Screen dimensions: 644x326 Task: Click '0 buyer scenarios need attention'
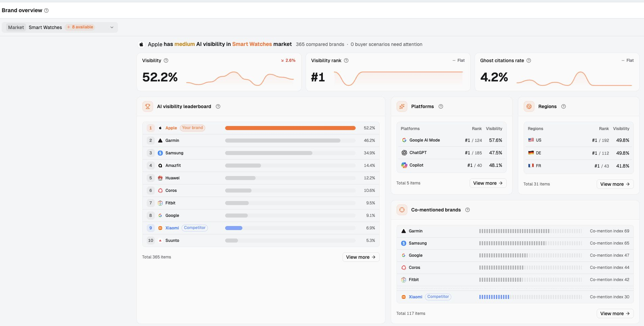point(386,44)
